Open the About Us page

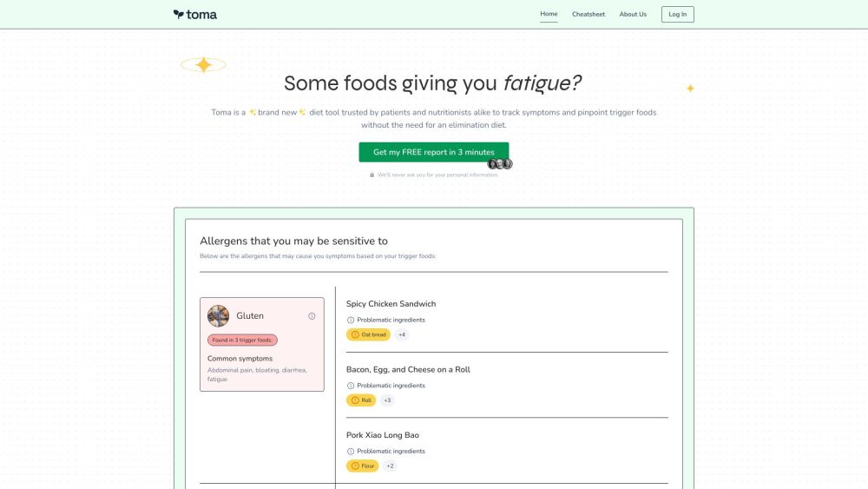click(633, 14)
